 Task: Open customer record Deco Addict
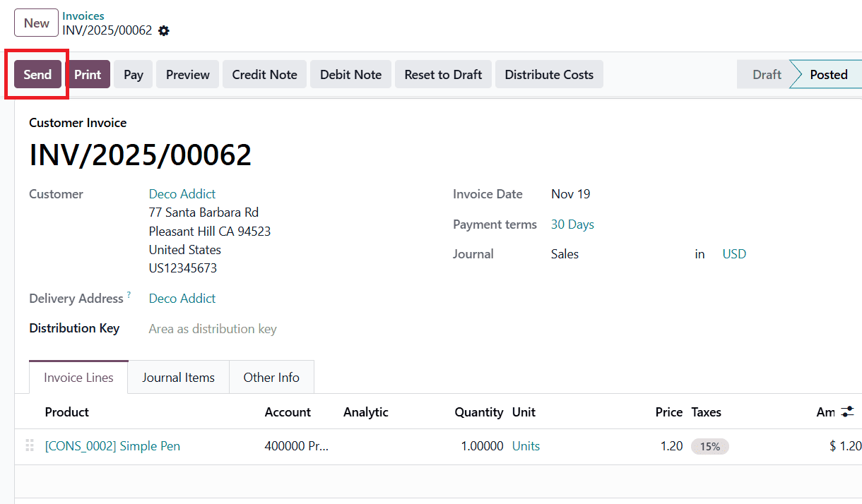coord(182,193)
